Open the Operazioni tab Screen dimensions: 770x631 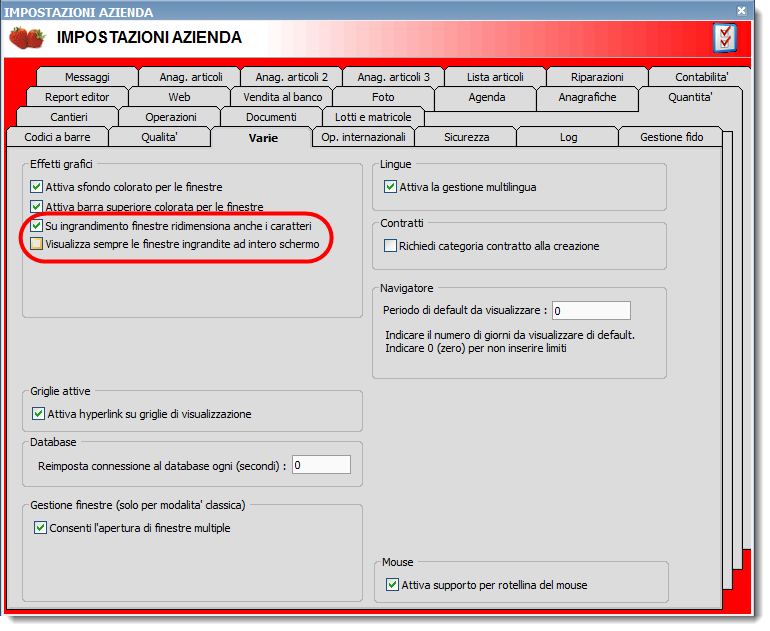click(171, 117)
